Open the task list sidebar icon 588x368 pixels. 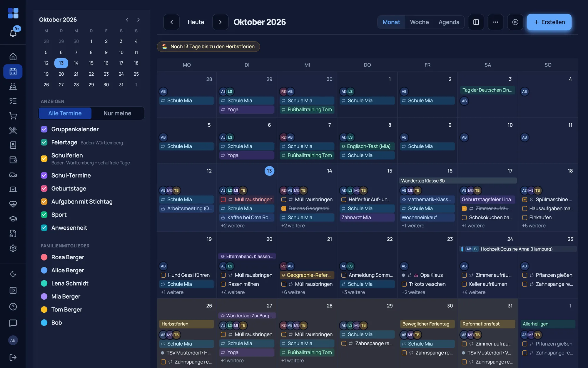[x=13, y=101]
